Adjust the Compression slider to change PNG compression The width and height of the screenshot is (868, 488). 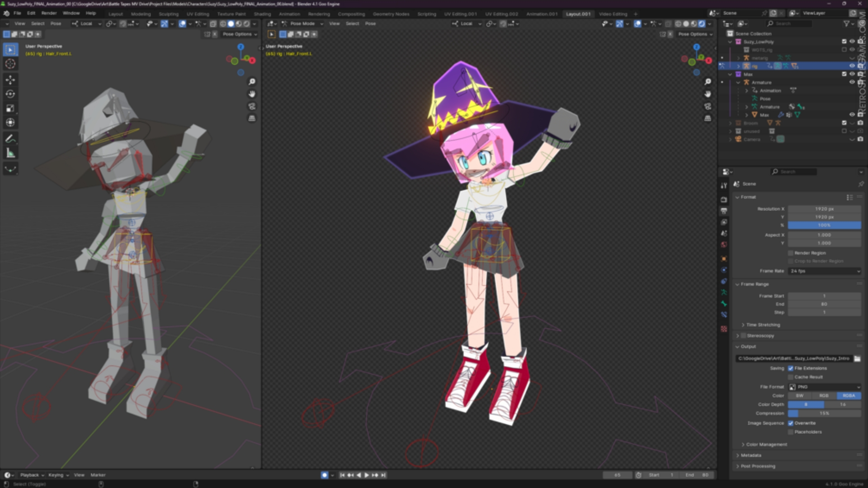coord(824,413)
